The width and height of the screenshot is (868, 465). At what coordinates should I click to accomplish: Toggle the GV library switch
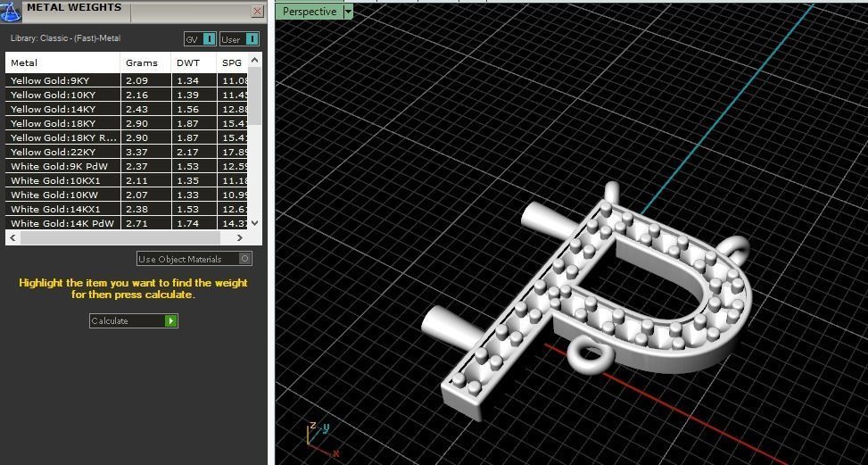point(200,39)
